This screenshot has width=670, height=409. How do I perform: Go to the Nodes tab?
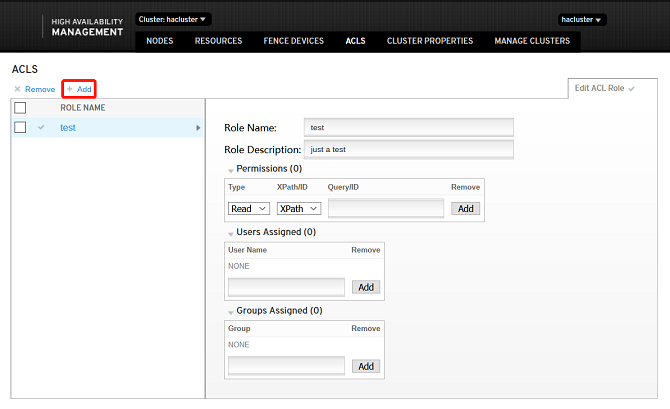point(160,41)
